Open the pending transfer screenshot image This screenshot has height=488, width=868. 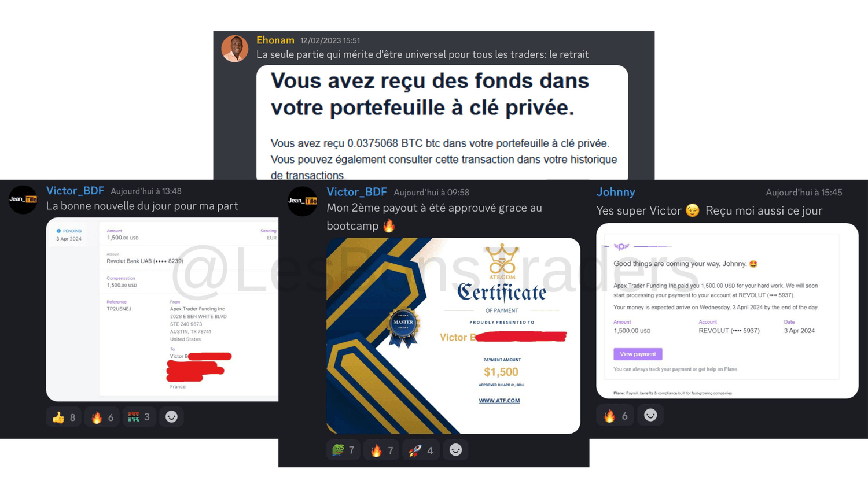tap(162, 309)
